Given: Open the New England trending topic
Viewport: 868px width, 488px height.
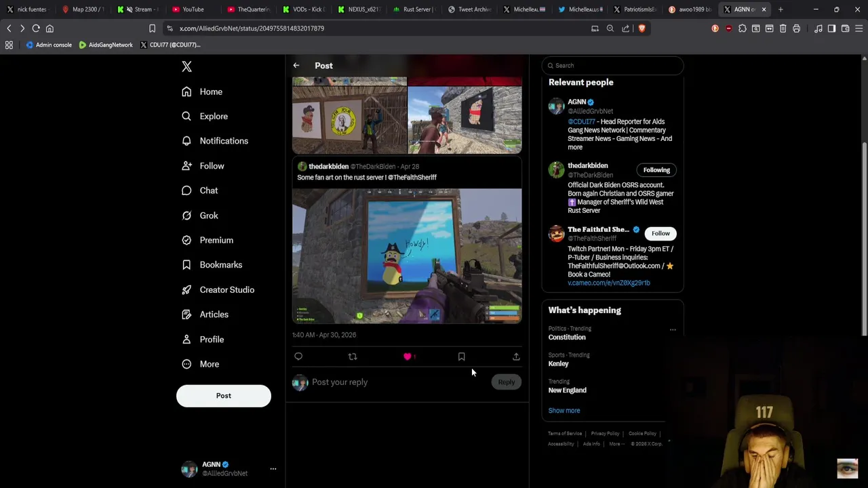Looking at the screenshot, I should 568,390.
